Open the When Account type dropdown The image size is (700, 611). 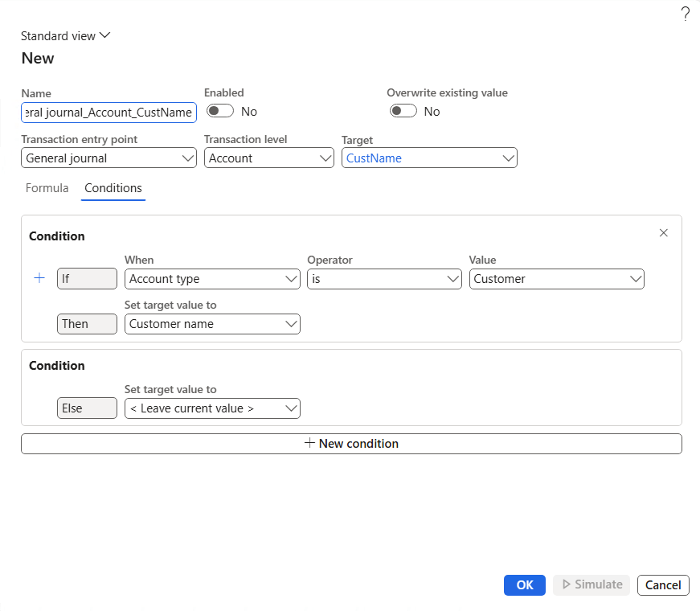(212, 279)
